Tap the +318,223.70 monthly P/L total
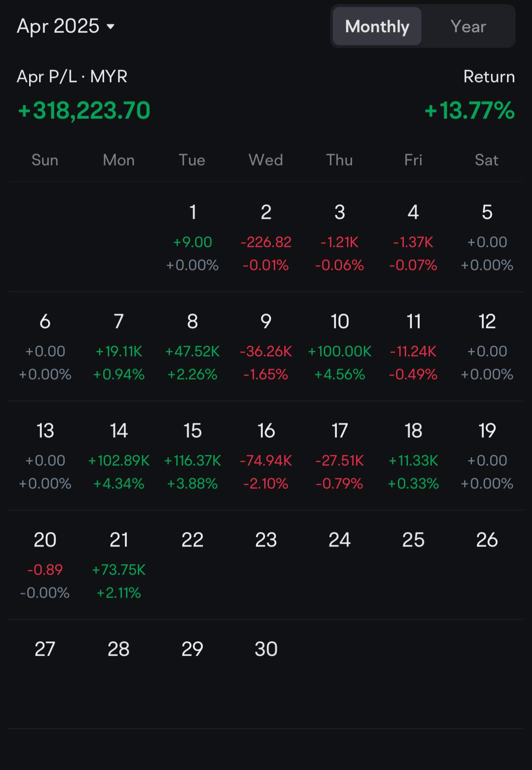The image size is (532, 770). [84, 111]
